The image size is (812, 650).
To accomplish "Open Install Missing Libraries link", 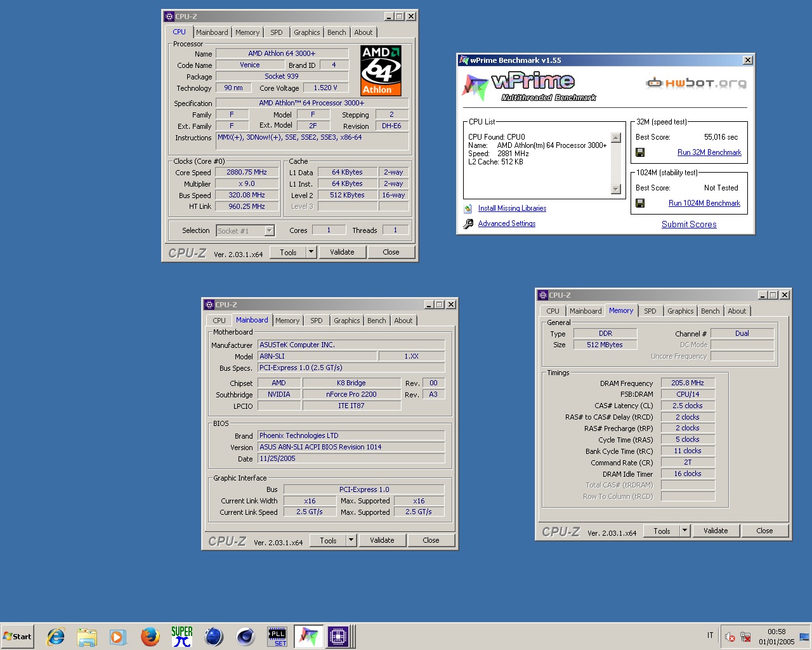I will click(512, 208).
